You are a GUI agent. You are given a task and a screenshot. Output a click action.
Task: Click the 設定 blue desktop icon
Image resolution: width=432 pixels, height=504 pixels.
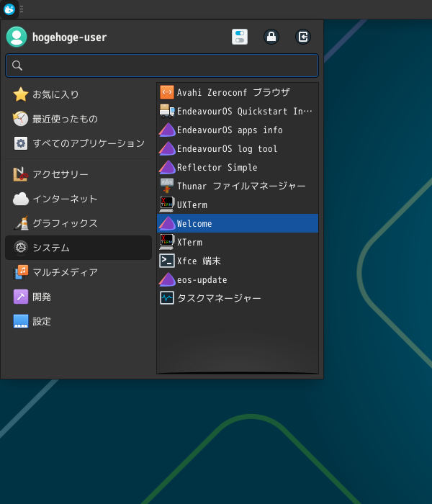point(21,321)
